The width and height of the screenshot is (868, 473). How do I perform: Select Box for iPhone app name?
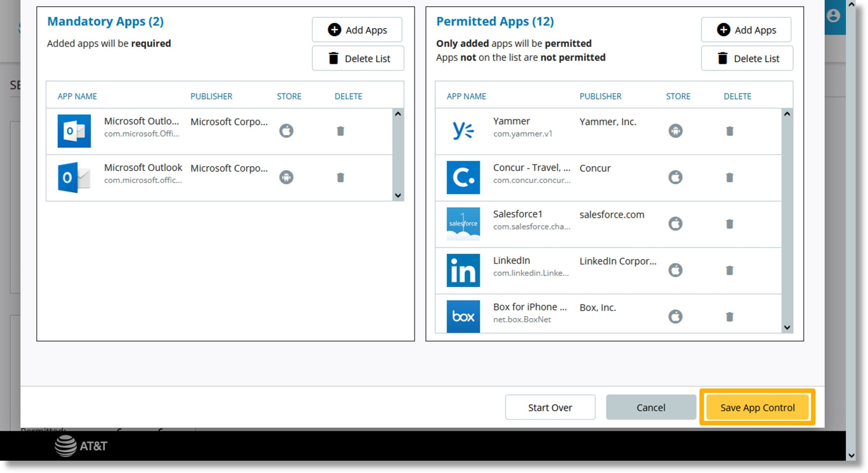(530, 307)
